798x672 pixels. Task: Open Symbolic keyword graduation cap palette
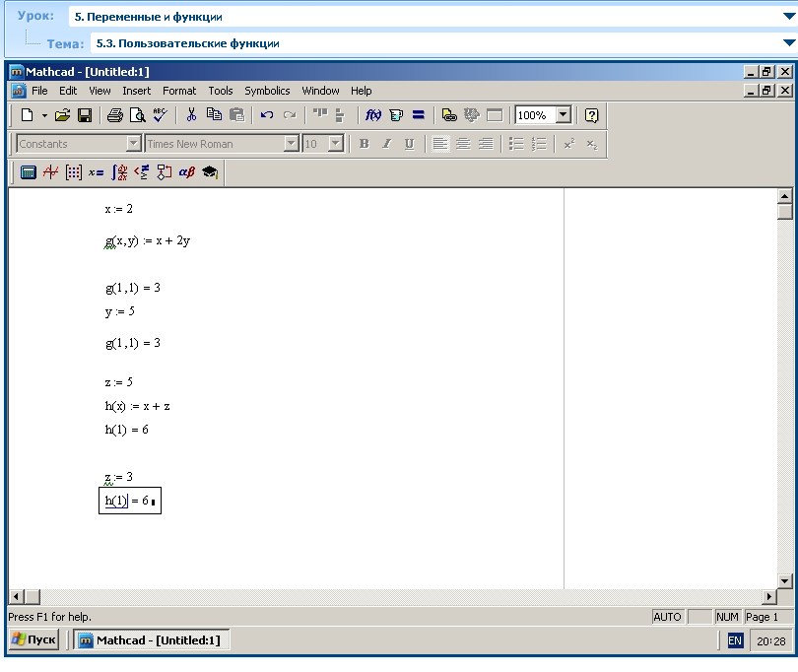tap(210, 172)
